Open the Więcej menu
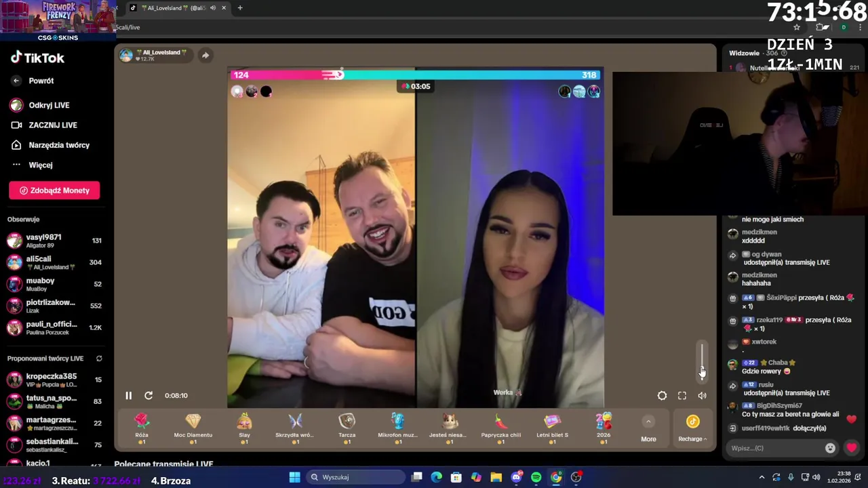The height and width of the screenshot is (488, 868). (x=32, y=165)
